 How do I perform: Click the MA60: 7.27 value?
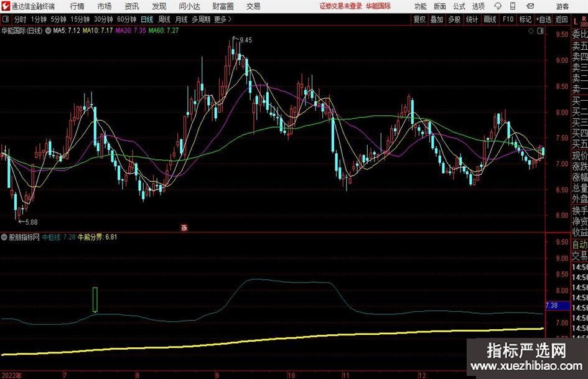click(x=164, y=30)
